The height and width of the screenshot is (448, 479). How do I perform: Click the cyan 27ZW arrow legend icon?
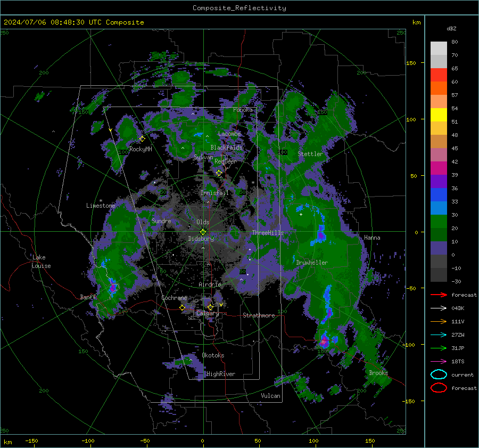(439, 335)
